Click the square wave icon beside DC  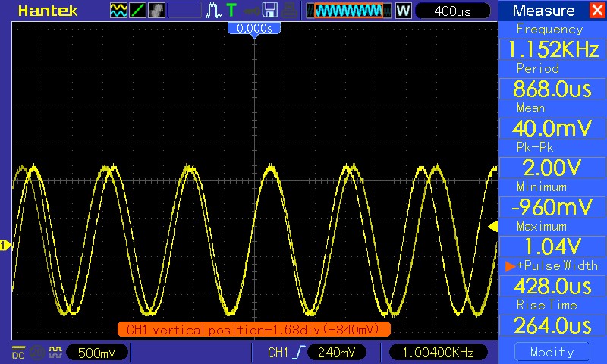(55, 352)
